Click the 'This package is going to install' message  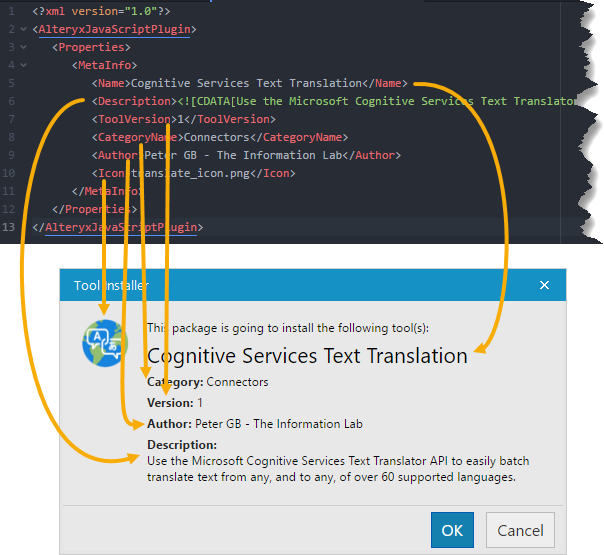pos(288,328)
